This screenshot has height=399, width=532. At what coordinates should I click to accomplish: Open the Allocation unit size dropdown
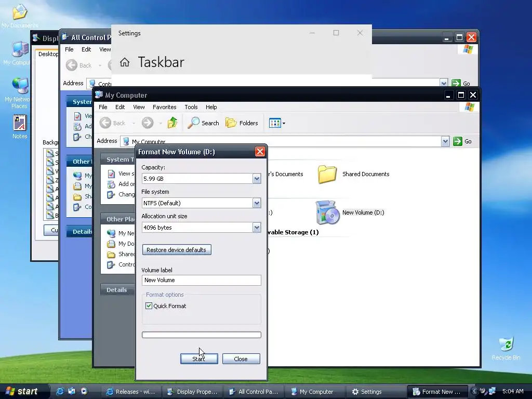point(257,228)
